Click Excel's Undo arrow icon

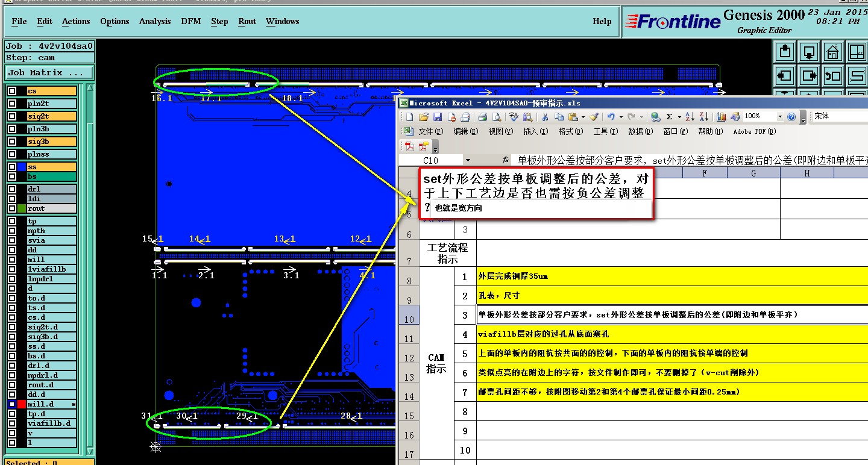[611, 117]
